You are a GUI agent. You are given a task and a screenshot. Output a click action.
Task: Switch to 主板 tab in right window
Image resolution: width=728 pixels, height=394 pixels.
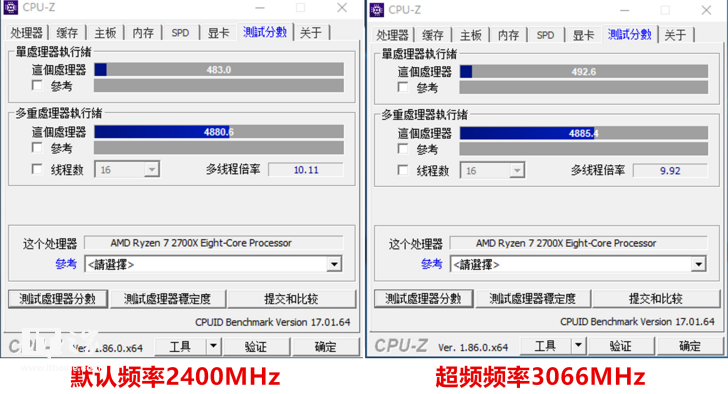[x=470, y=35]
